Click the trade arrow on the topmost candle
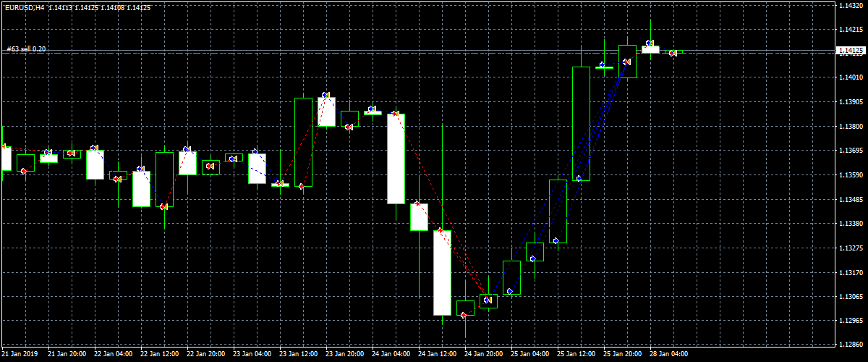The height and width of the screenshot is (362, 868). pyautogui.click(x=650, y=43)
